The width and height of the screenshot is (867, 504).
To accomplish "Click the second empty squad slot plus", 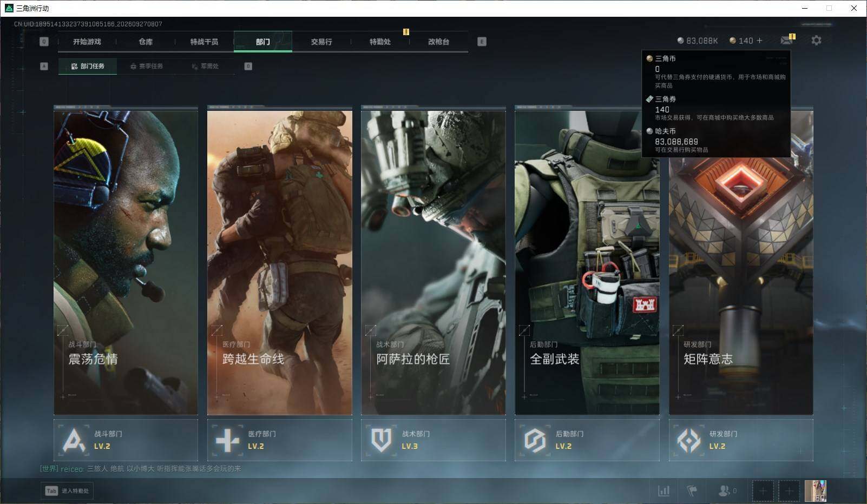I will pyautogui.click(x=789, y=491).
